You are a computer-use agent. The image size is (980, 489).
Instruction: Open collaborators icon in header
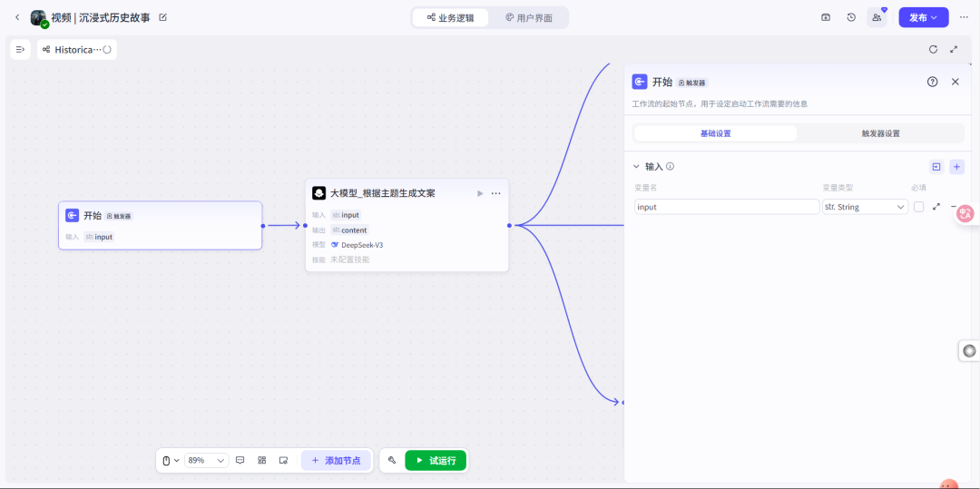point(877,17)
